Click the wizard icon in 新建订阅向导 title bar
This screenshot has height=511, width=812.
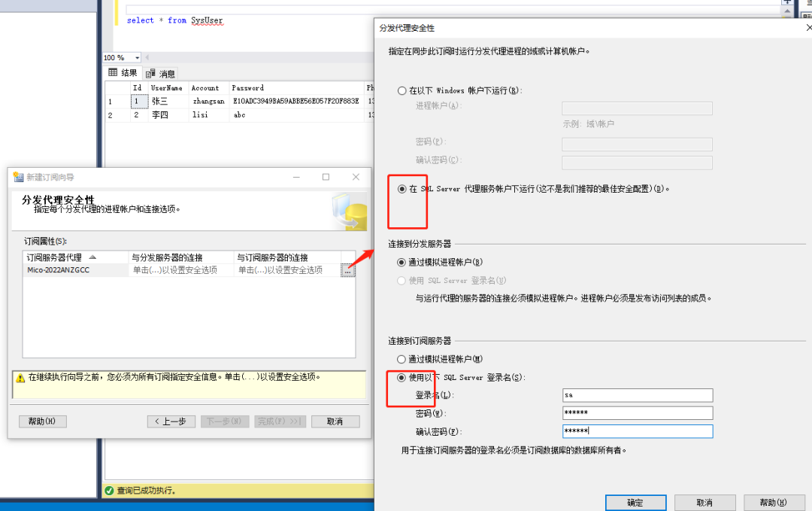pos(19,178)
